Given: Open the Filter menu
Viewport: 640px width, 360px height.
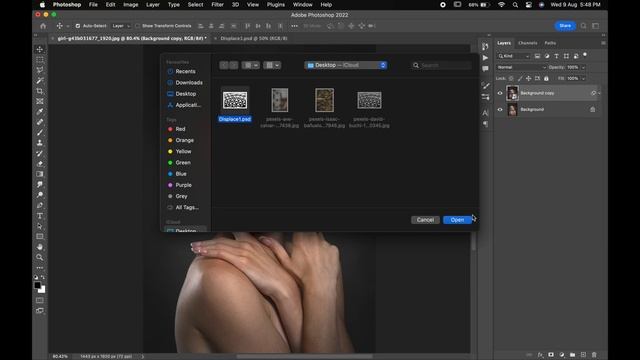Looking at the screenshot, I should (218, 5).
